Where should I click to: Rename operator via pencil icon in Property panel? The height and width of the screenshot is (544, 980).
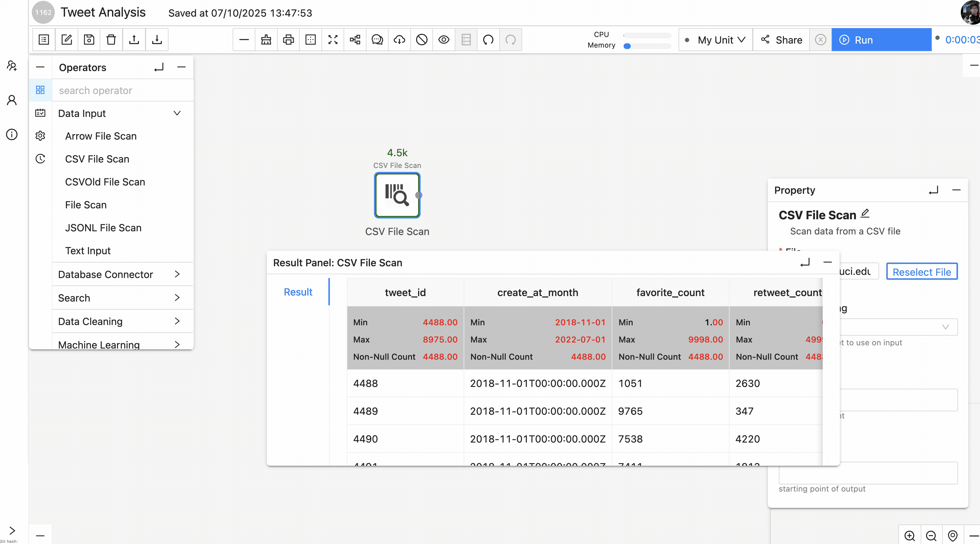(865, 214)
